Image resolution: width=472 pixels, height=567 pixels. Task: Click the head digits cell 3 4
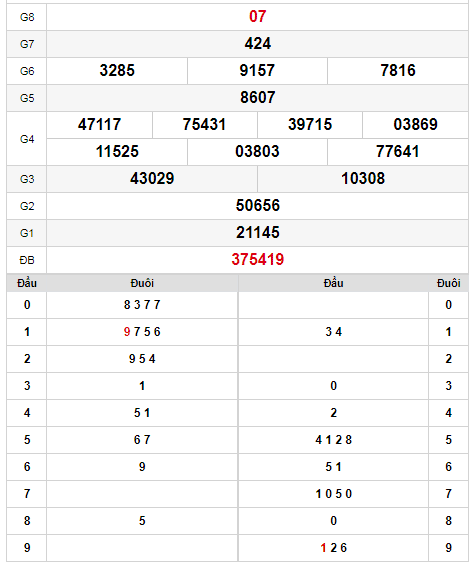(x=333, y=332)
